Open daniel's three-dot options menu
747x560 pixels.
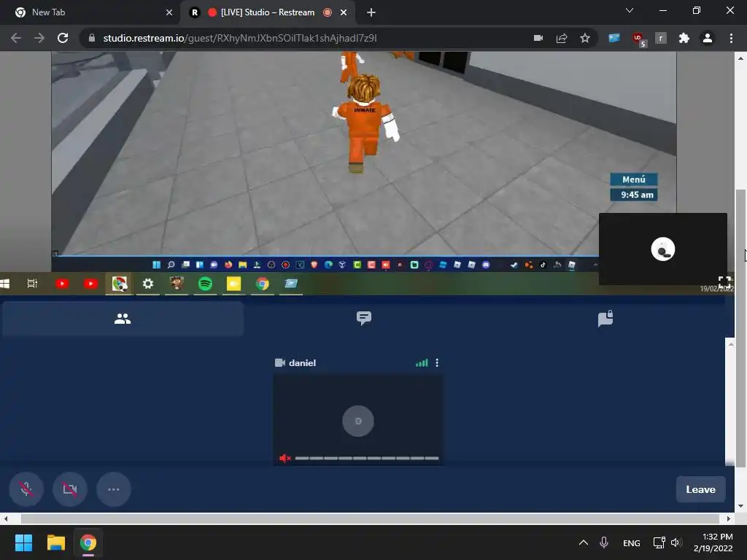(x=437, y=363)
